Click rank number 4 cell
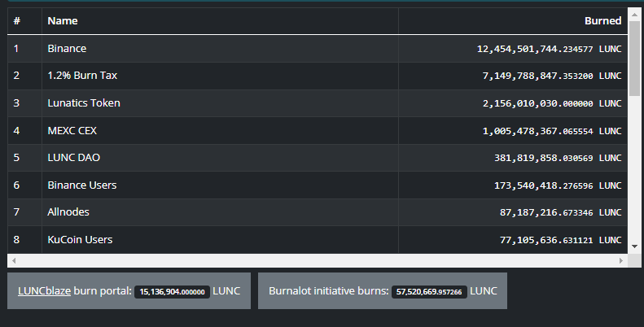The width and height of the screenshot is (644, 327). tap(24, 131)
